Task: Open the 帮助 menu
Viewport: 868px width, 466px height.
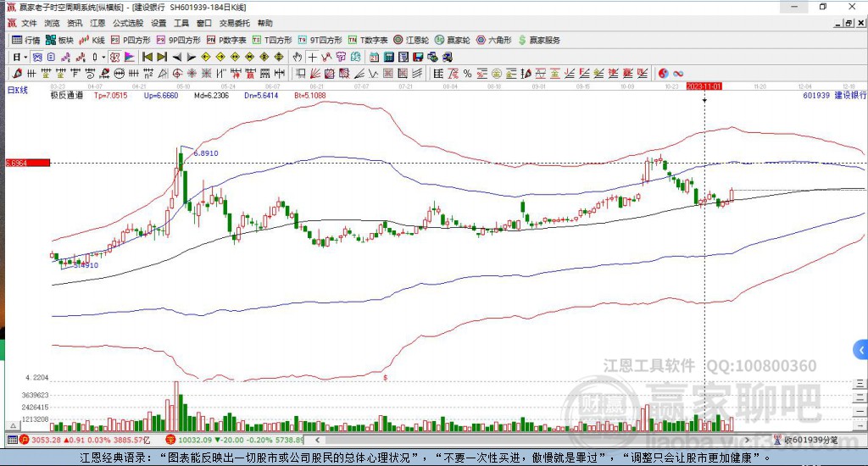Action: click(265, 23)
